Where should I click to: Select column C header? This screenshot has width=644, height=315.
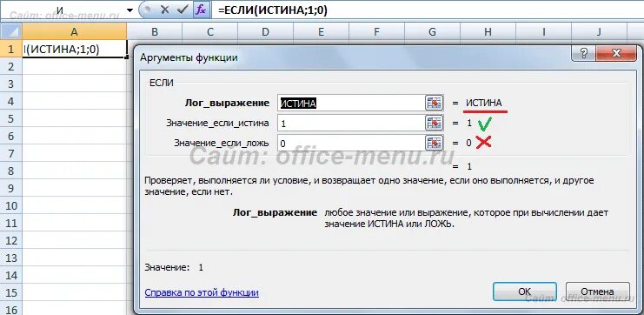[x=209, y=31]
